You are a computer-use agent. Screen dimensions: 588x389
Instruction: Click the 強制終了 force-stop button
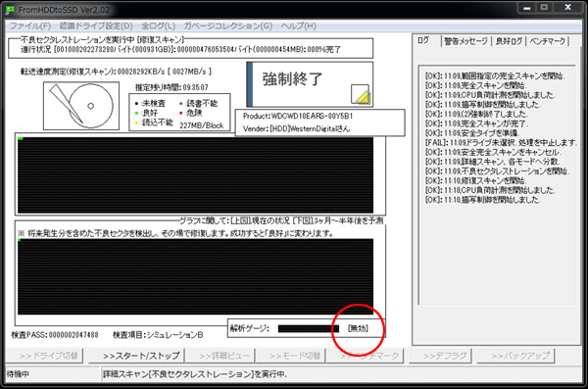coord(310,84)
